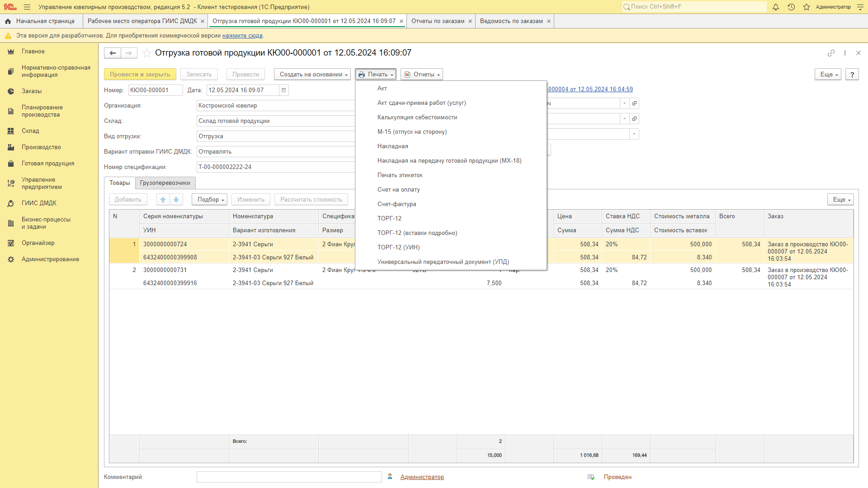The width and height of the screenshot is (868, 488).
Task: Choose Счет-фактура print form
Action: click(451, 204)
